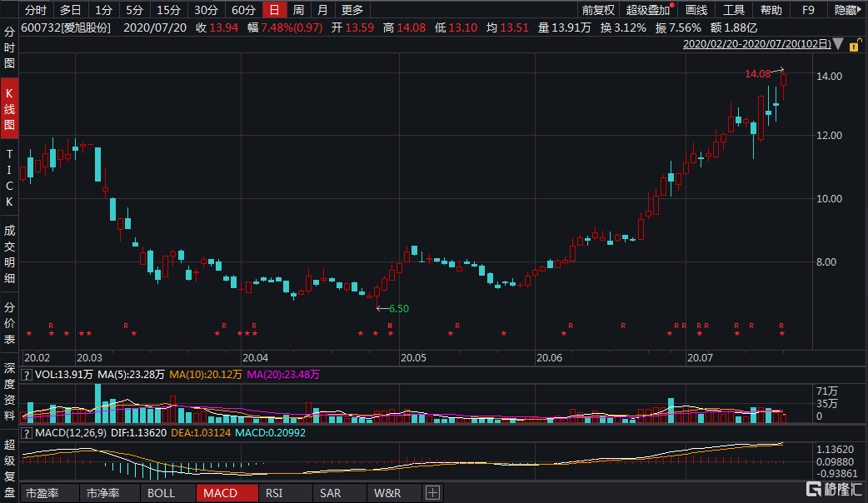Click the 20.06 date axis label

pyautogui.click(x=549, y=357)
